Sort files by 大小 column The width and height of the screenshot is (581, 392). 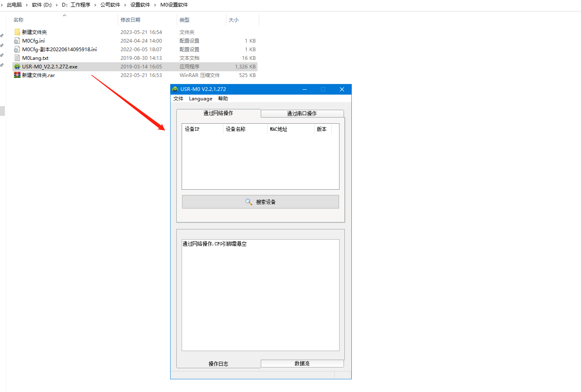(234, 20)
